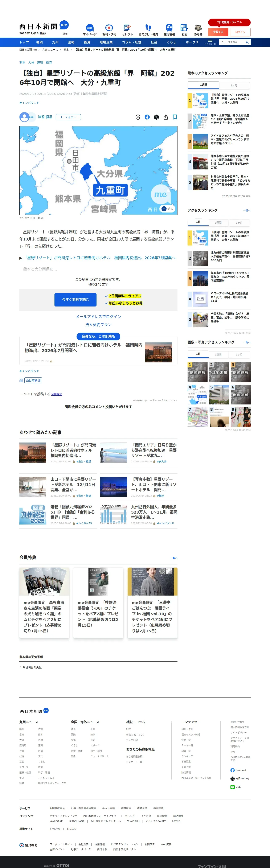Click the ログイン button
The image size is (270, 868).
pos(240,32)
